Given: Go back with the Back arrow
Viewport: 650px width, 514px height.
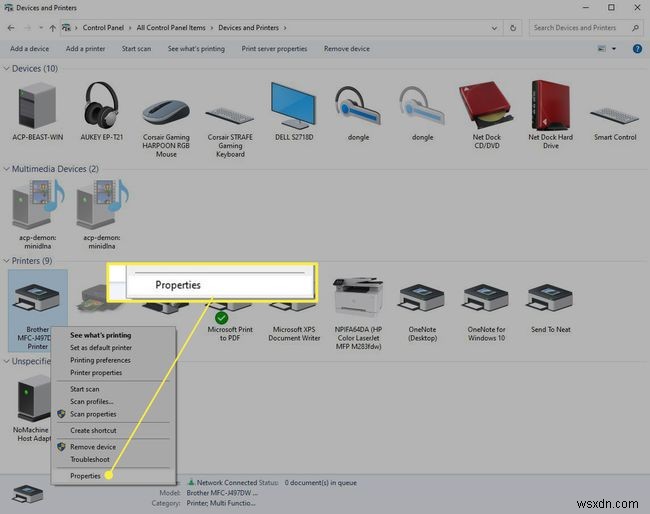Looking at the screenshot, I should coord(11,28).
